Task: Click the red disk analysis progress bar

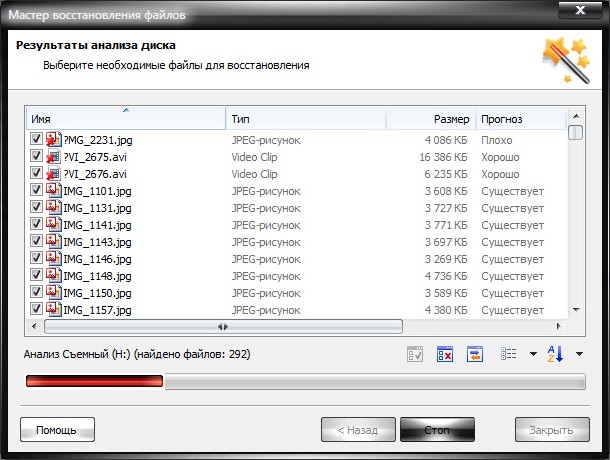Action: coord(94,381)
